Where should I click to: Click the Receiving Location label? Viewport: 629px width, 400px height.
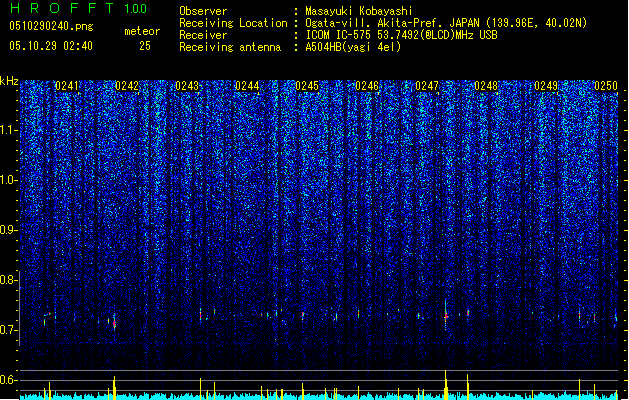[233, 23]
